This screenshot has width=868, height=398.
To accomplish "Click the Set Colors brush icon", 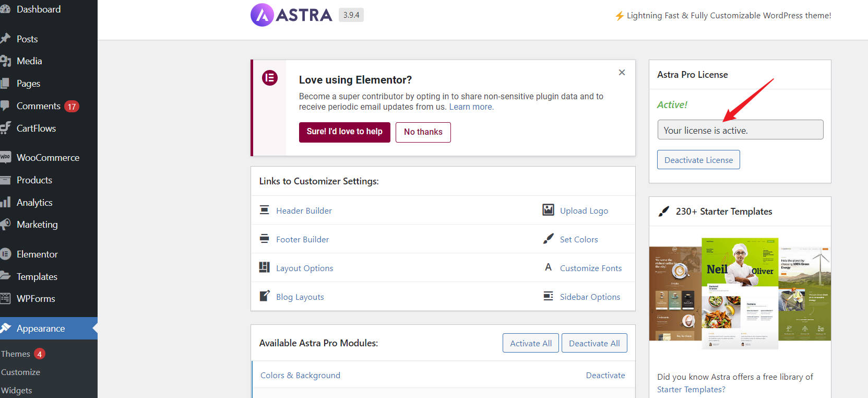I will (548, 239).
